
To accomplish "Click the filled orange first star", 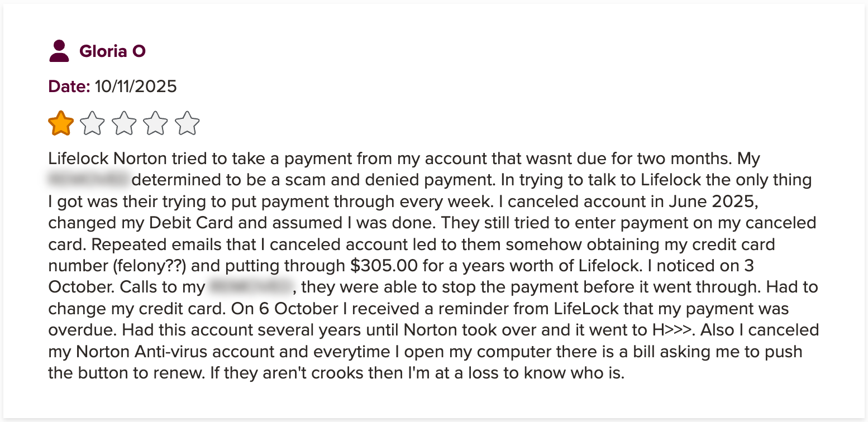I will (61, 123).
